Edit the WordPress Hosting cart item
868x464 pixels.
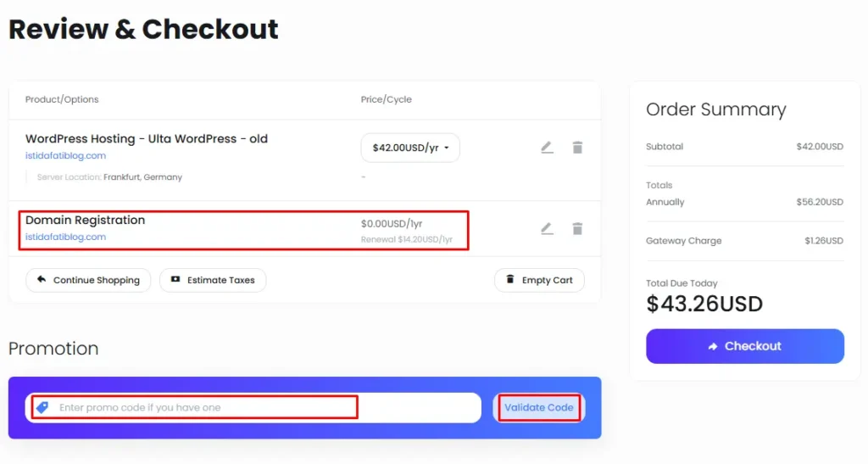click(547, 148)
